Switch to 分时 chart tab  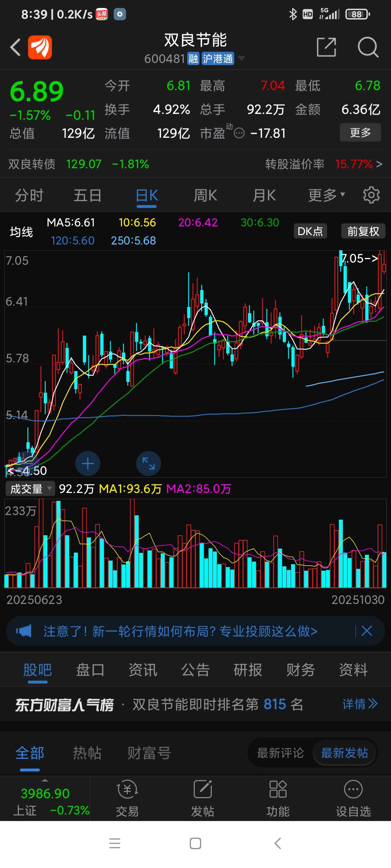(29, 195)
